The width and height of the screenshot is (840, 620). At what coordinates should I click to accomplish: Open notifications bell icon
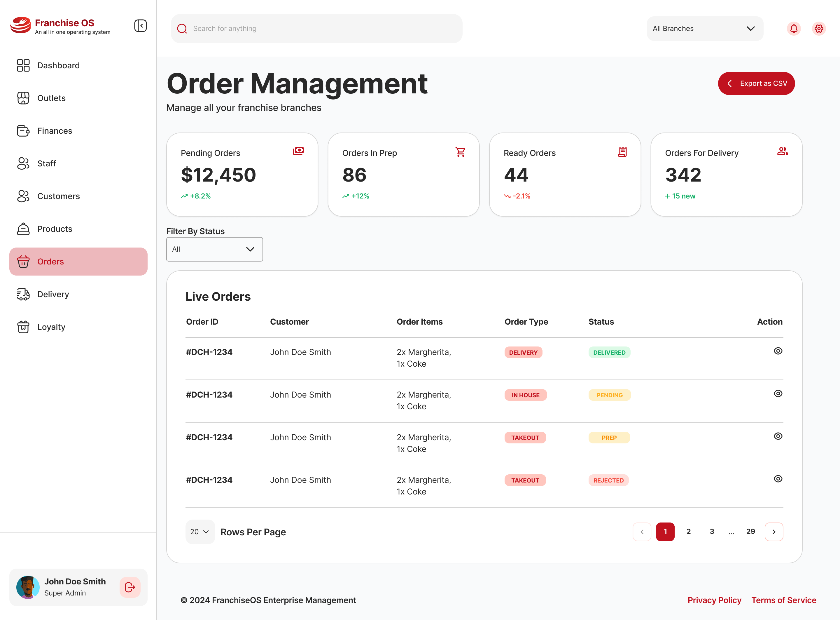click(x=794, y=29)
